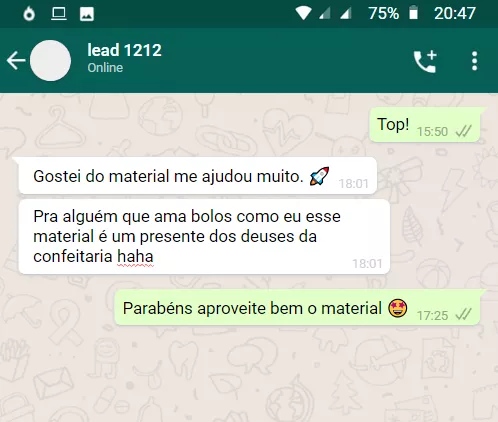Select the 'Pra alguém que ama bolos' message
This screenshot has height=422, width=498.
tap(204, 237)
